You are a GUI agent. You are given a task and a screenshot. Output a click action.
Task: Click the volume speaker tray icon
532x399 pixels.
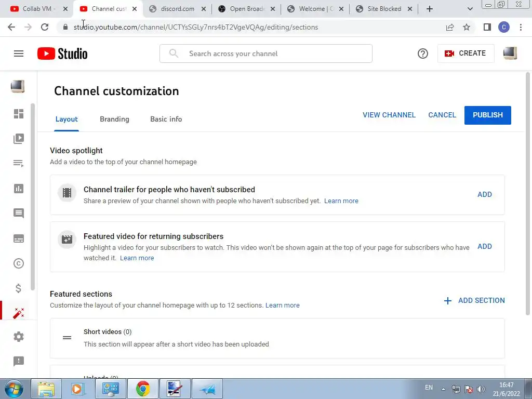pos(481,389)
